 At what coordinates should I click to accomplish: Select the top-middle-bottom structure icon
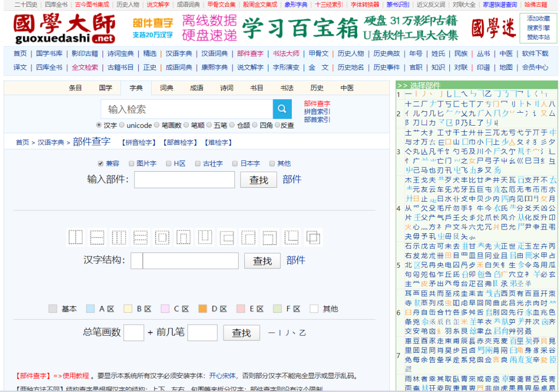(140, 236)
